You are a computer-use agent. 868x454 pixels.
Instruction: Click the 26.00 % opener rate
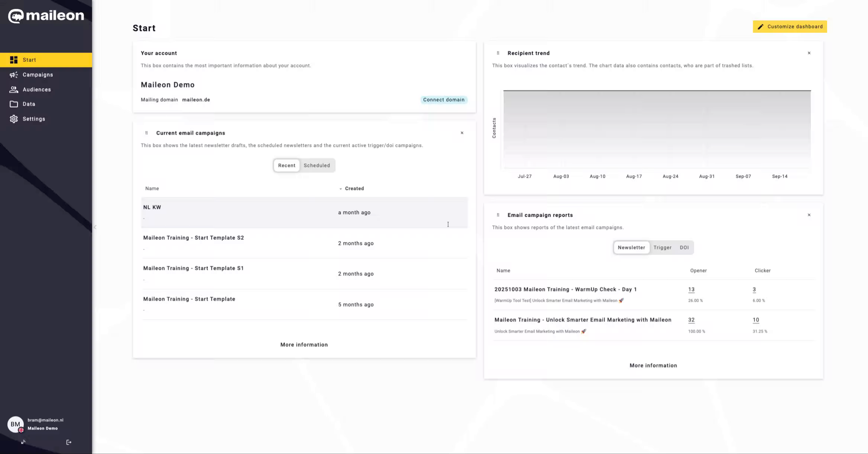[x=695, y=300]
